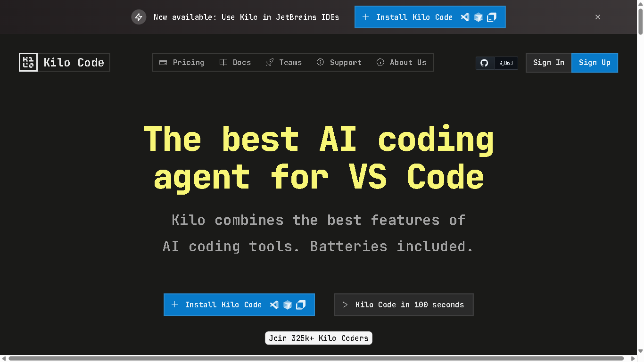Play Kilo Code in 100 seconds video

coord(404,304)
